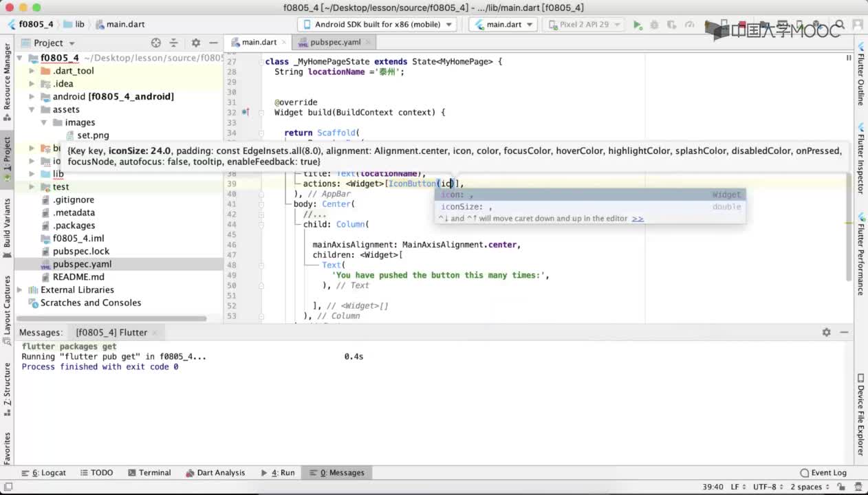Open the Dart Analysis tool window
Screen dimensions: 868x495
click(215, 472)
